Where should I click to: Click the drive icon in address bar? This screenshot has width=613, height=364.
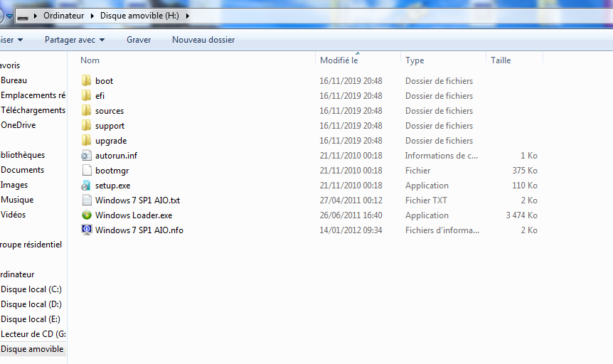pos(23,16)
